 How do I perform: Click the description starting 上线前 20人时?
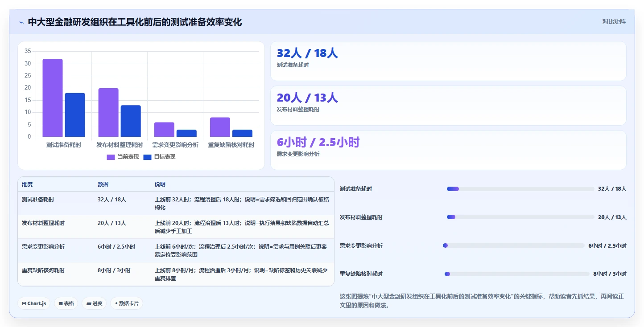pyautogui.click(x=242, y=227)
